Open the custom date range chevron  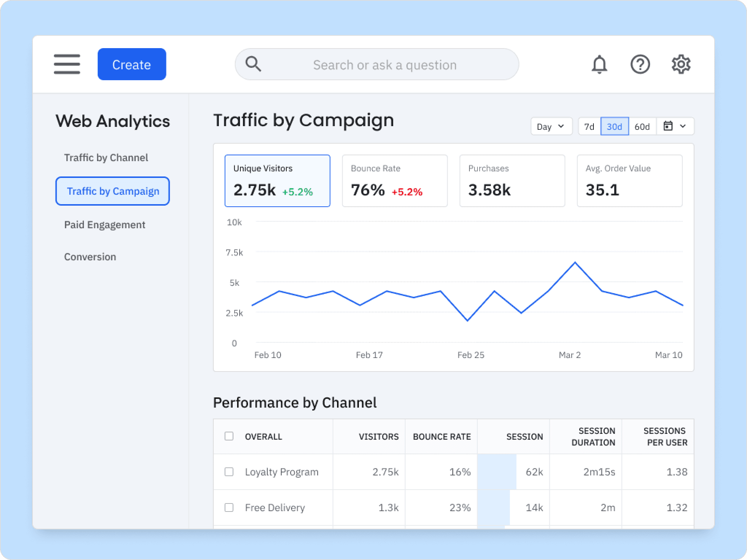click(683, 126)
